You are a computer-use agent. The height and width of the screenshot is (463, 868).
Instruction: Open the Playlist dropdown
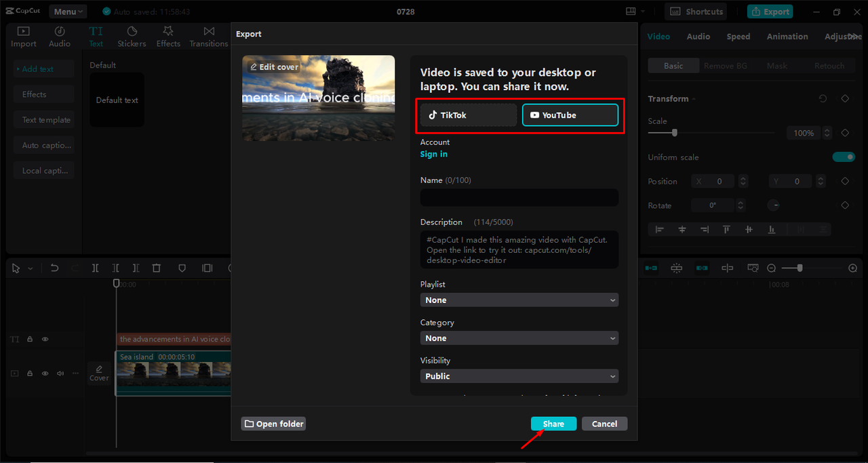tap(519, 300)
